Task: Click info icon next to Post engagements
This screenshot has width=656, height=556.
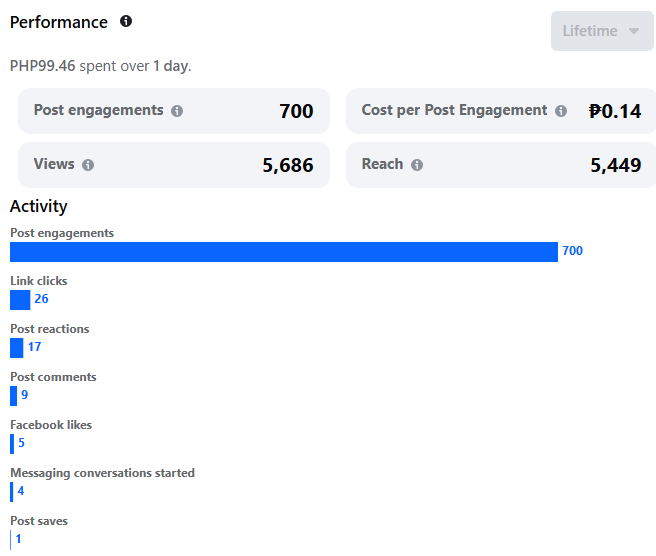Action: (177, 111)
